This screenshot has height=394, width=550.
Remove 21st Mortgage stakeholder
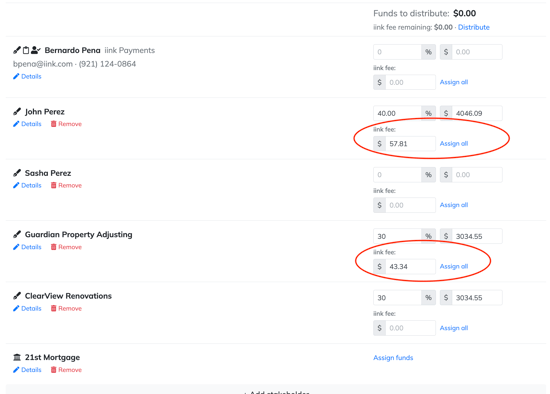tap(66, 370)
